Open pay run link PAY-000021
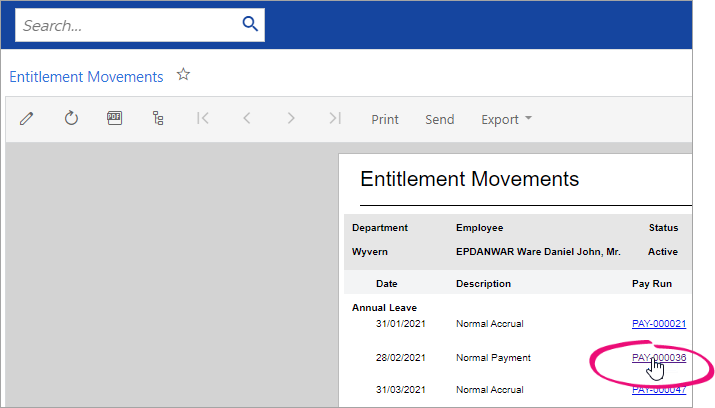 (659, 324)
